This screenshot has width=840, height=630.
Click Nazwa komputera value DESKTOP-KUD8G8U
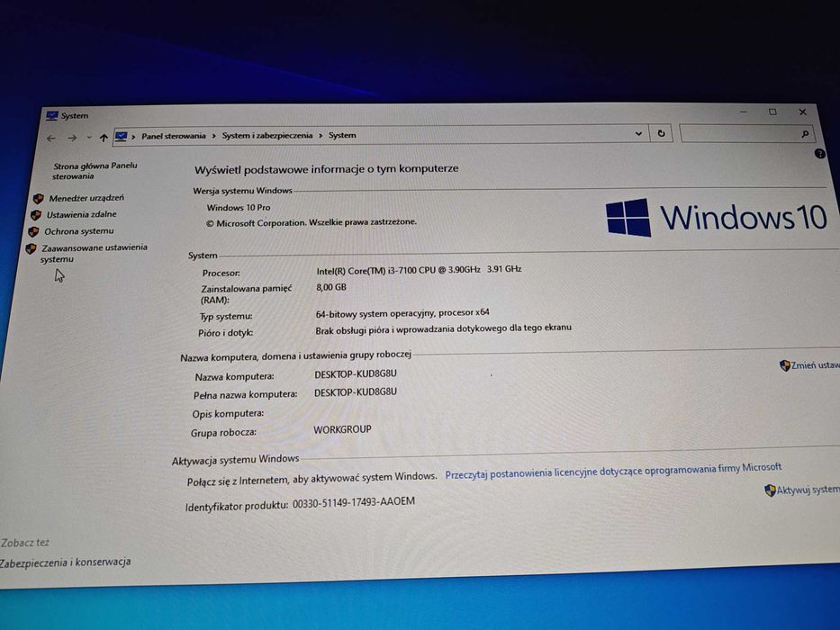click(x=356, y=373)
